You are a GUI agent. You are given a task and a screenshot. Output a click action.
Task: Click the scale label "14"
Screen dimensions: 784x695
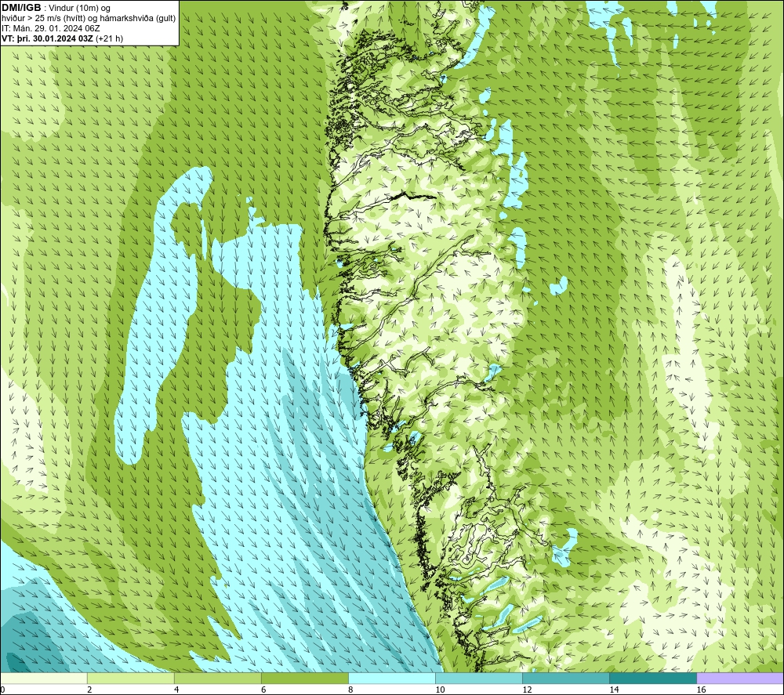click(x=614, y=690)
